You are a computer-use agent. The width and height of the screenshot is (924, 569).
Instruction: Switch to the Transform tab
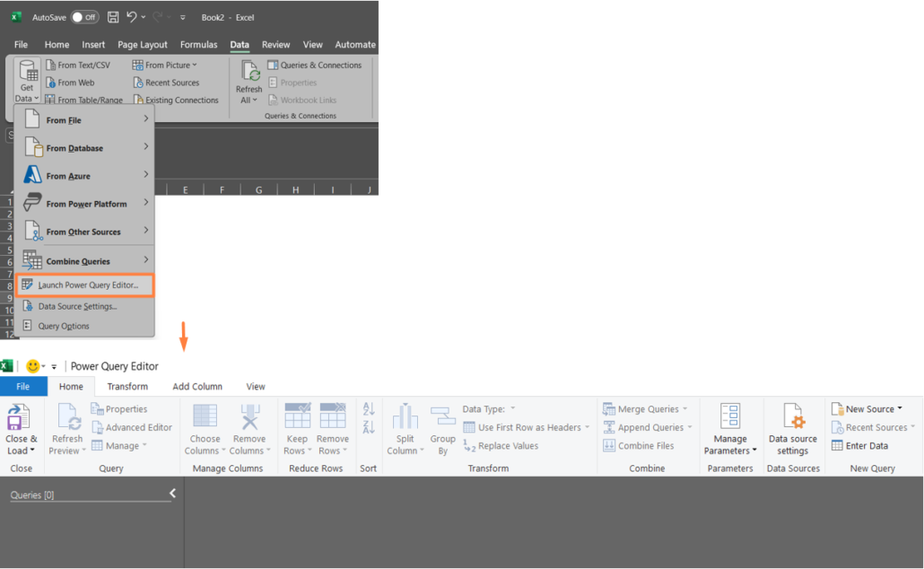click(x=127, y=386)
